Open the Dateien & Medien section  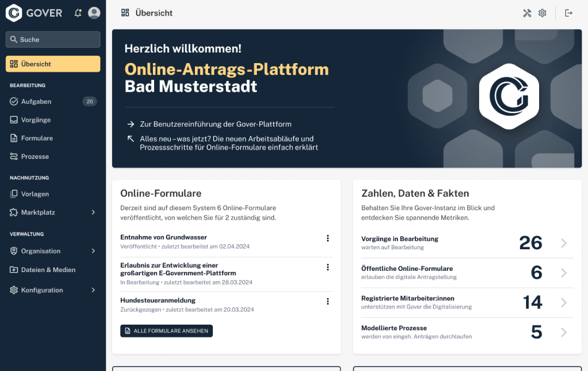48,270
